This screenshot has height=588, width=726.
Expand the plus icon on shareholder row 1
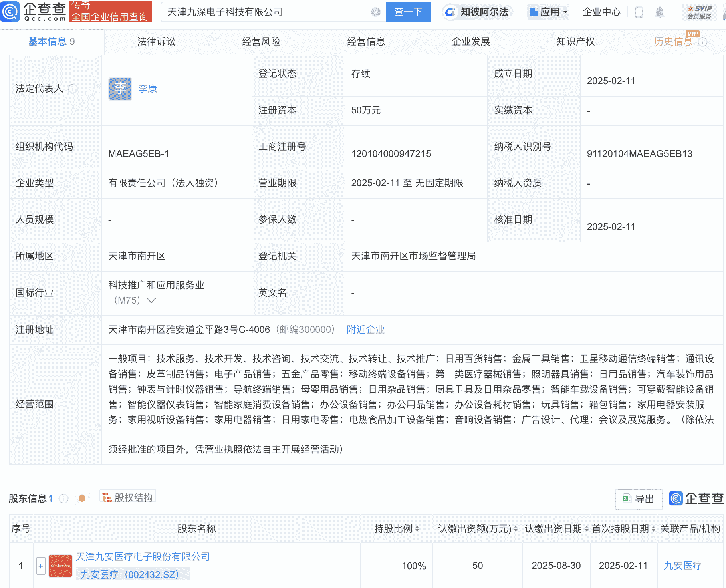pos(40,566)
